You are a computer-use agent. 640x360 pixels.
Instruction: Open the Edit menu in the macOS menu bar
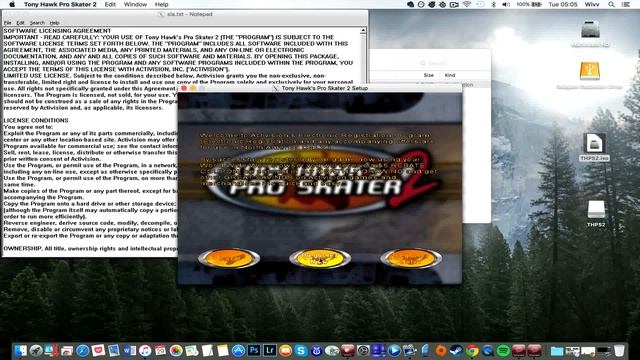click(x=110, y=4)
